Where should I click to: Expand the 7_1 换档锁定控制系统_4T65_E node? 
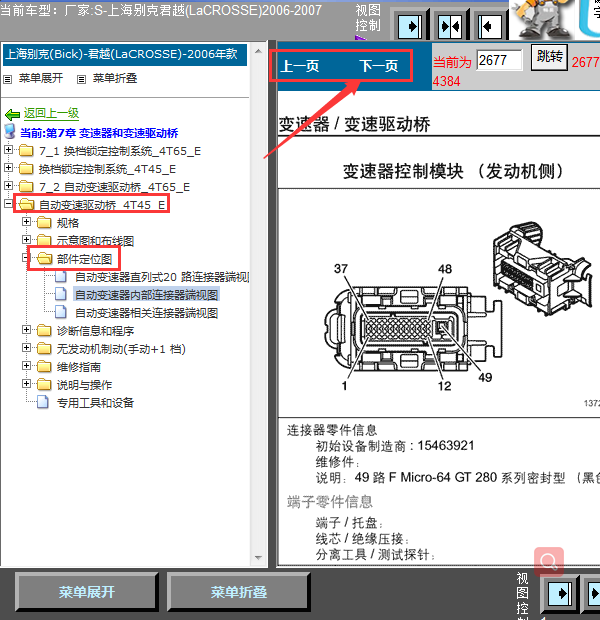[x=8, y=150]
